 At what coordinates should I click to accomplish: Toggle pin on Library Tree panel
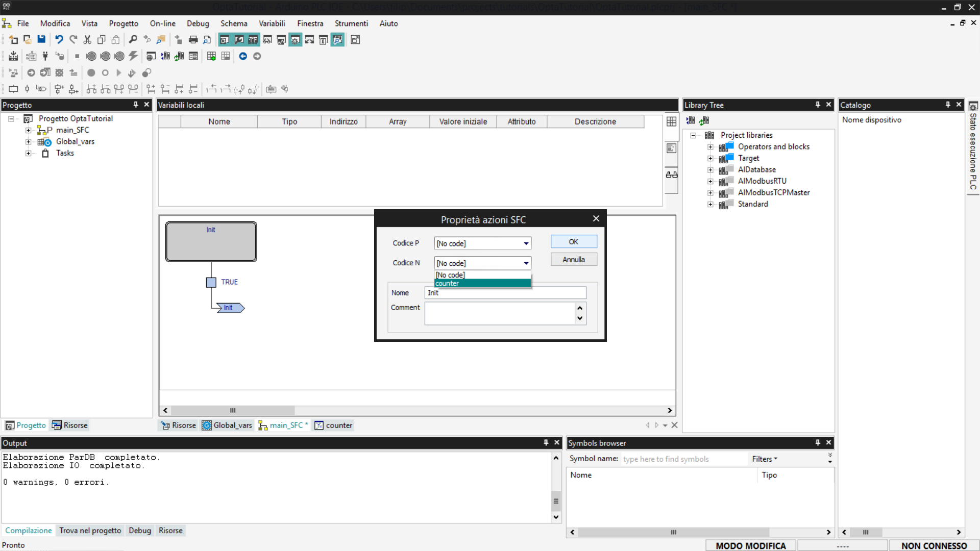click(818, 105)
